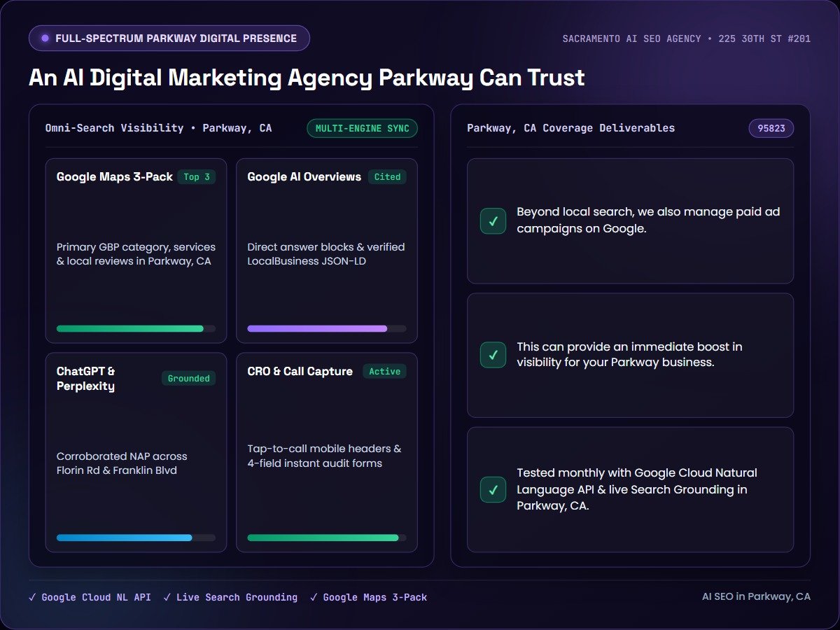Click the Grounded badge on ChatGPT & Perplexity
The image size is (840, 630).
(x=189, y=379)
